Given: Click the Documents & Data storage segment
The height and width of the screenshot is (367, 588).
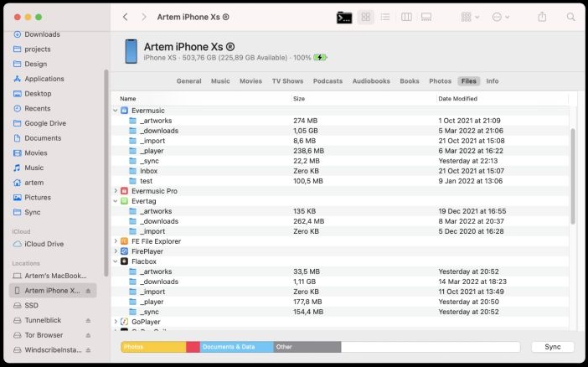Looking at the screenshot, I should tap(236, 347).
